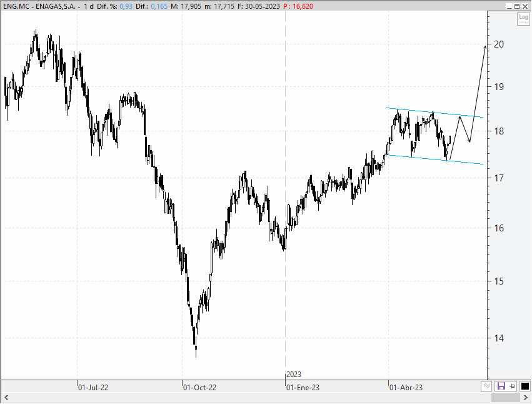This screenshot has height=404, width=532.
Task: Click the price axis label 16
Action: [x=499, y=228]
